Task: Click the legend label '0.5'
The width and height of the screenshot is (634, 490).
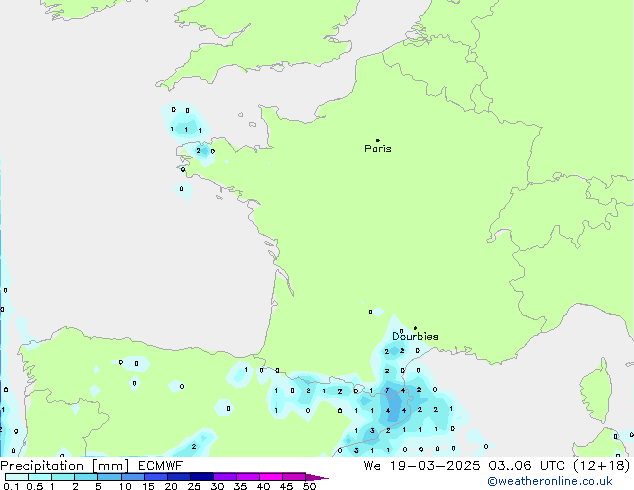Action: (x=35, y=486)
